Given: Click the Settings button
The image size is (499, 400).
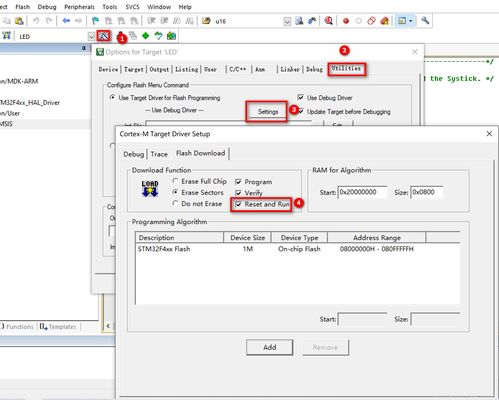Looking at the screenshot, I should pyautogui.click(x=268, y=112).
